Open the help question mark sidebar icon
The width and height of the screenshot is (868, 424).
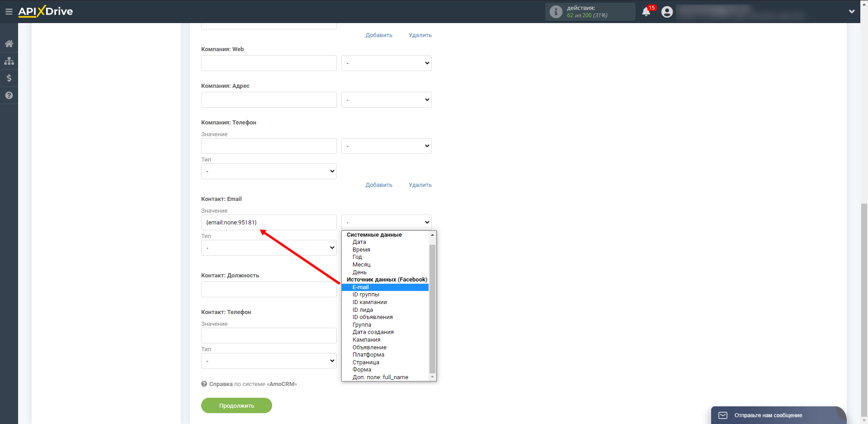(9, 95)
